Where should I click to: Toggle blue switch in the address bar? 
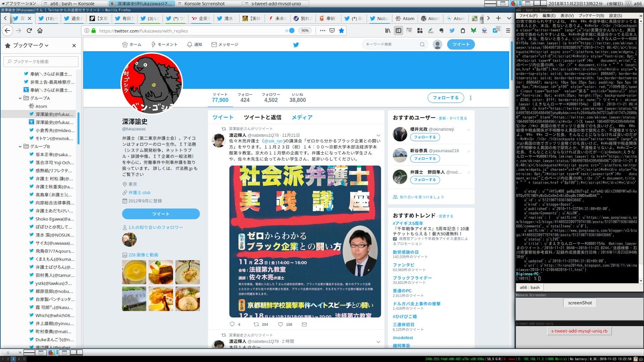coord(292,31)
